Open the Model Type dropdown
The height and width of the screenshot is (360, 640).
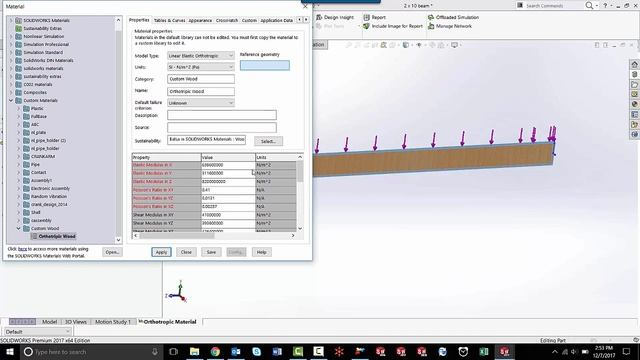[201, 56]
